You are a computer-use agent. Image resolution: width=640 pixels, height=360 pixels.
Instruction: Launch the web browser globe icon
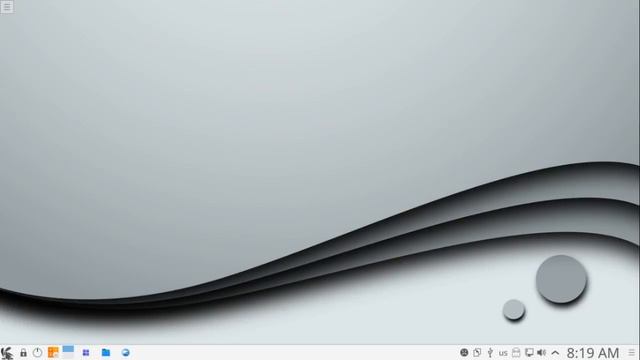[x=125, y=353]
